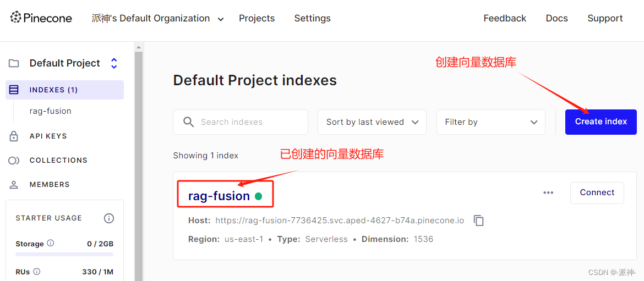Click the 330 / 1M RUs value
The image size is (644, 281).
pyautogui.click(x=98, y=272)
